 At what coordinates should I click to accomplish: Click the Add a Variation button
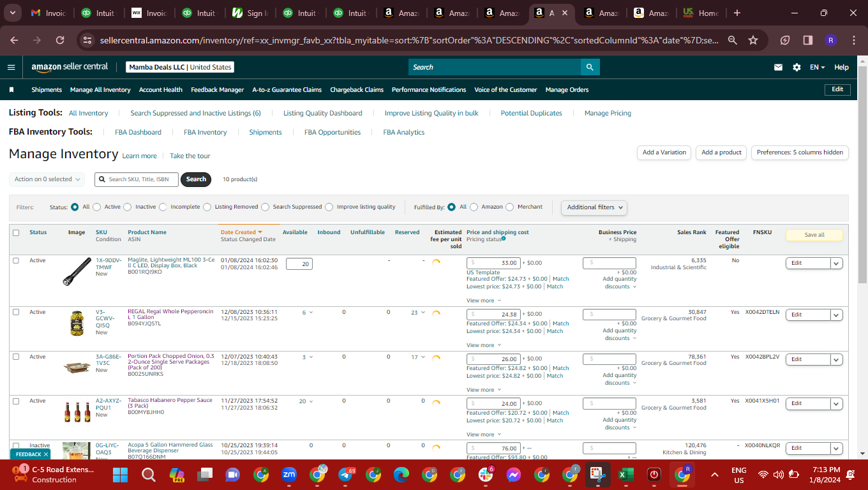664,152
